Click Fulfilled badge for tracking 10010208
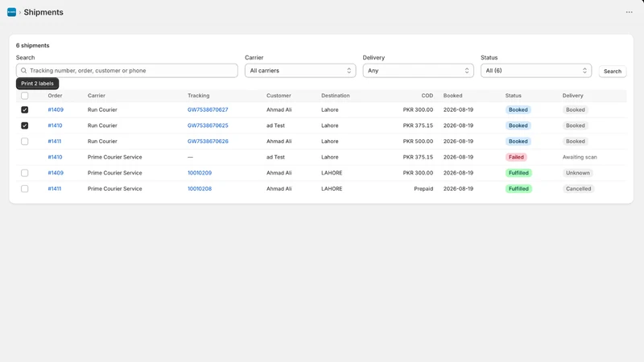644x362 pixels. (x=518, y=189)
